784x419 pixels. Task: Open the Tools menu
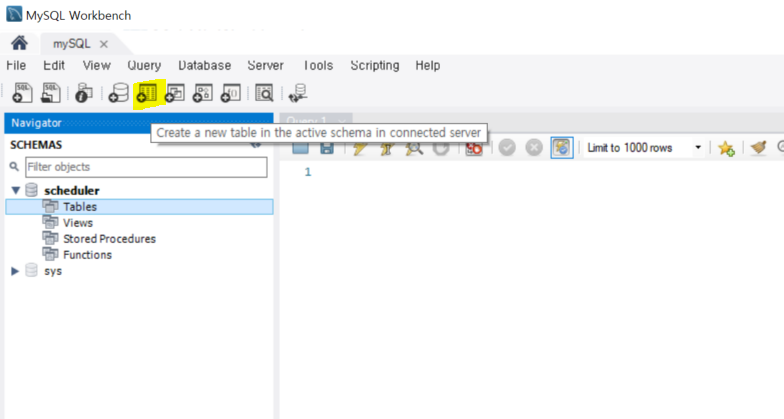pyautogui.click(x=318, y=66)
